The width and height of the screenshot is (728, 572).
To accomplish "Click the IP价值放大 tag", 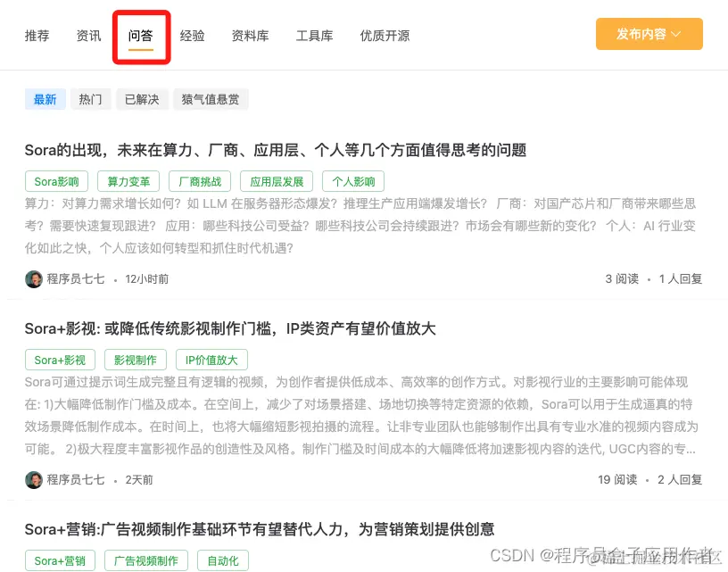I will (211, 360).
